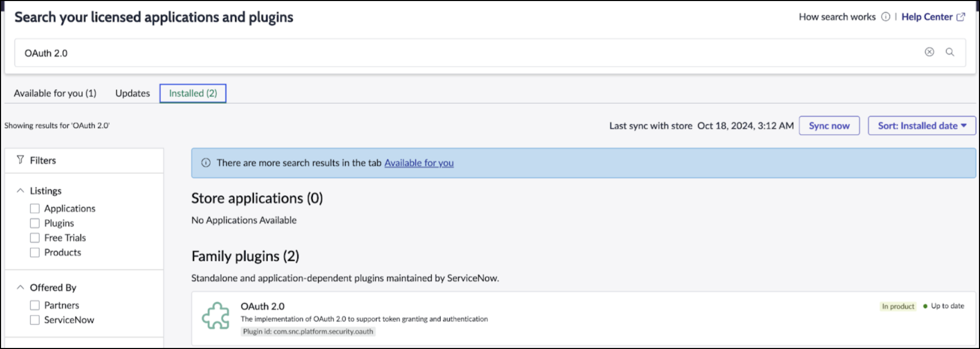
Task: Follow the Available for you banner link
Action: coord(418,163)
